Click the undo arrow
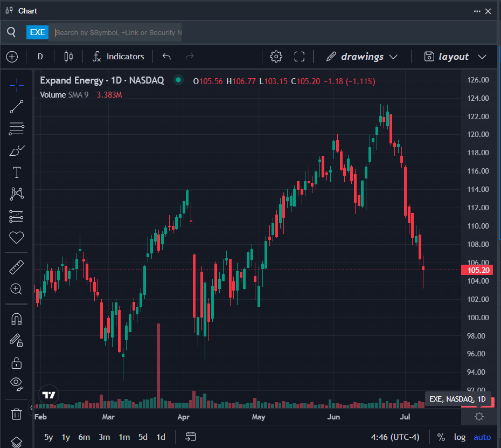501x448 pixels. coord(166,57)
